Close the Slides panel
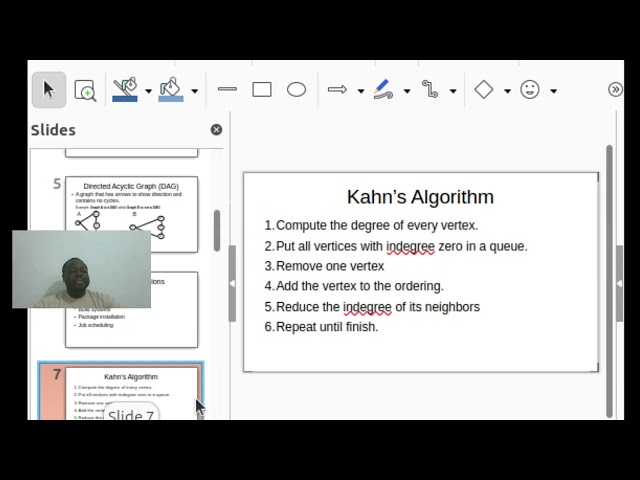This screenshot has width=640, height=480. point(216,130)
